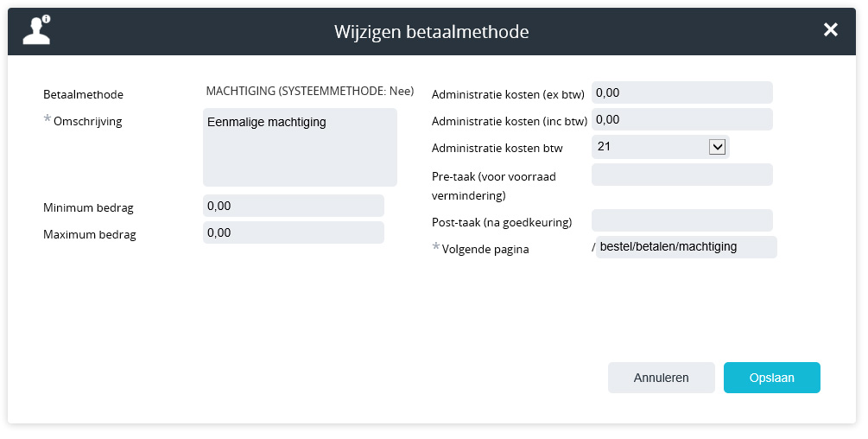This screenshot has width=868, height=439.
Task: Click the Maximum bedrag label
Action: pyautogui.click(x=89, y=234)
